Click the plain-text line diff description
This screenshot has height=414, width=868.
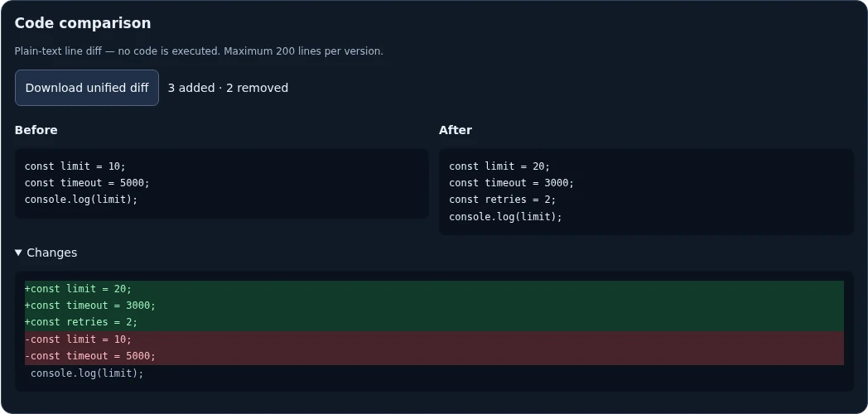pyautogui.click(x=199, y=51)
